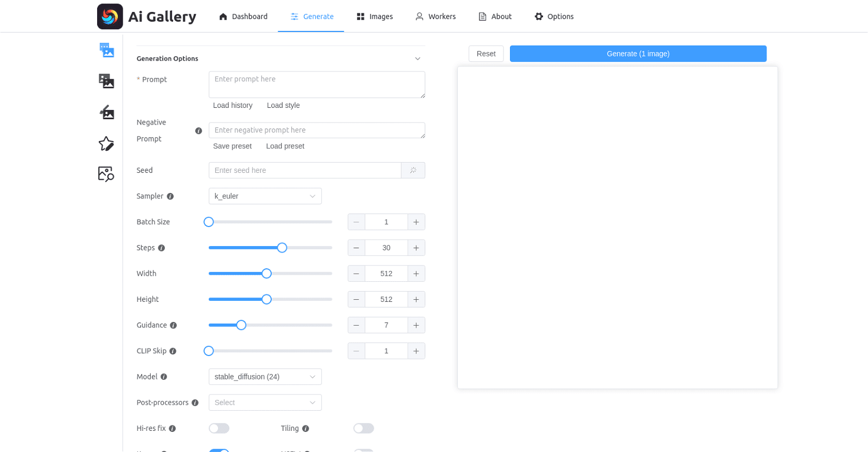Open the Sampler k_euler dropdown
The image size is (868, 452).
click(x=265, y=196)
